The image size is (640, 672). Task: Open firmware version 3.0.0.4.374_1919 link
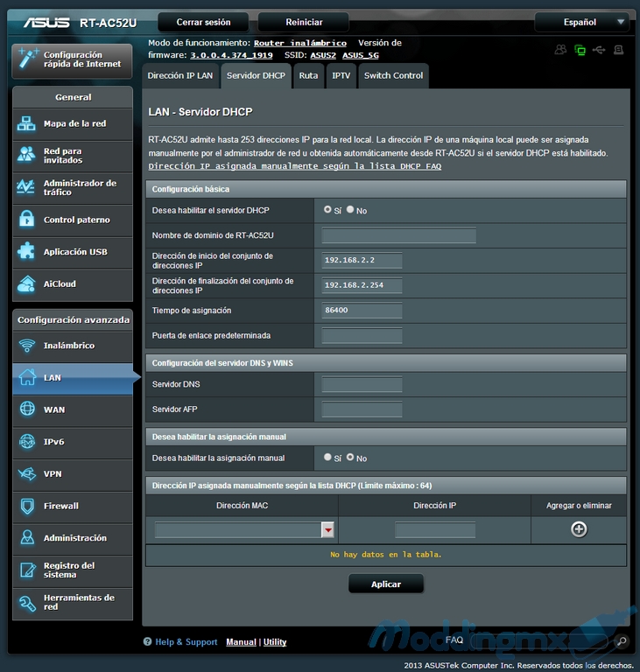(232, 55)
